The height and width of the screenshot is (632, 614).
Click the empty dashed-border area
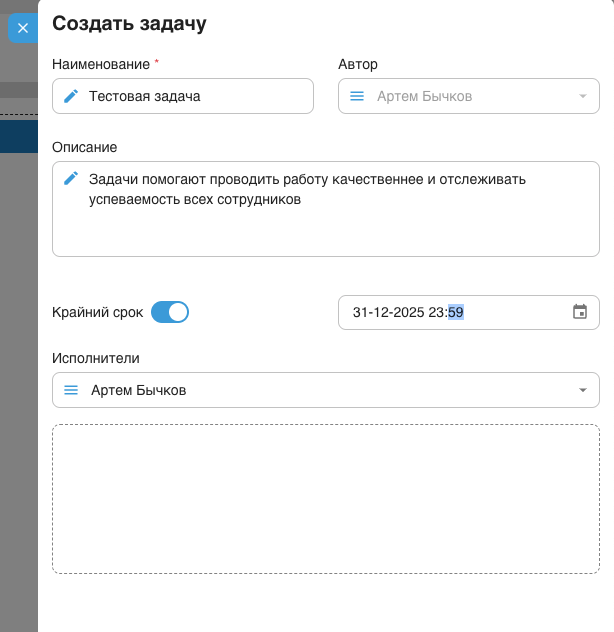(325, 499)
